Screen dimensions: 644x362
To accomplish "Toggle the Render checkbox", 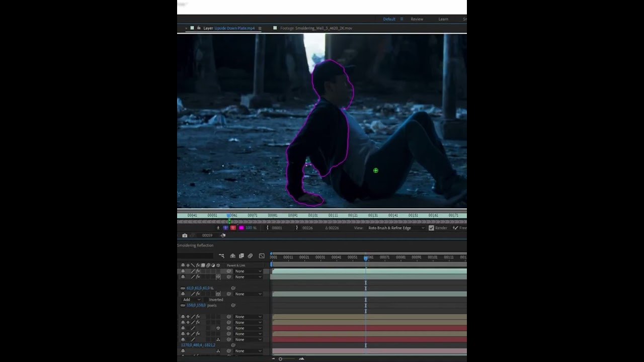I will tap(431, 228).
